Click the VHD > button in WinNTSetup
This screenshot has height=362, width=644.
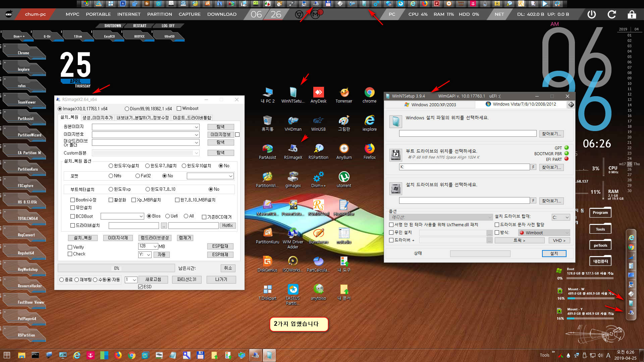point(559,240)
